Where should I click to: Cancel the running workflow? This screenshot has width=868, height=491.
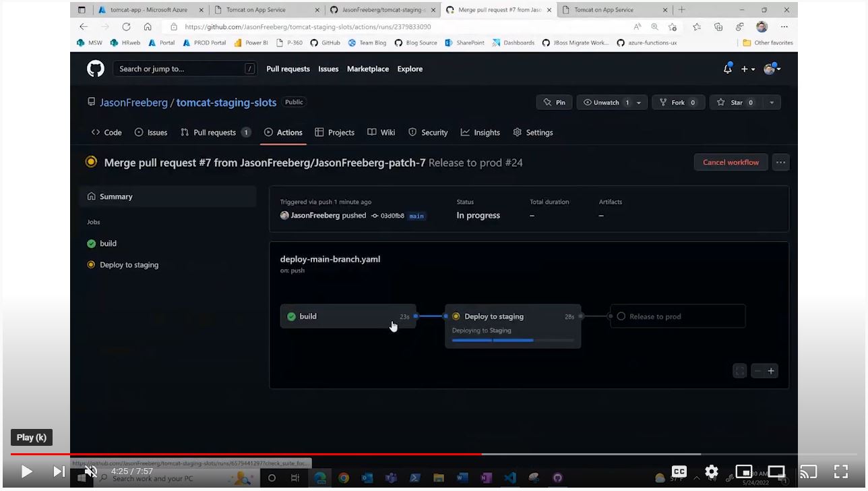tap(731, 163)
